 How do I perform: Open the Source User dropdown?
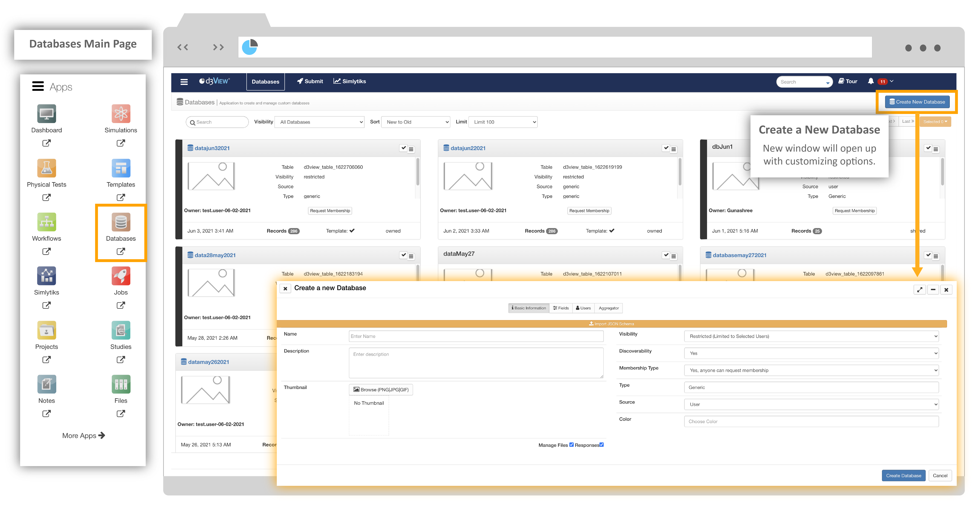(x=811, y=404)
